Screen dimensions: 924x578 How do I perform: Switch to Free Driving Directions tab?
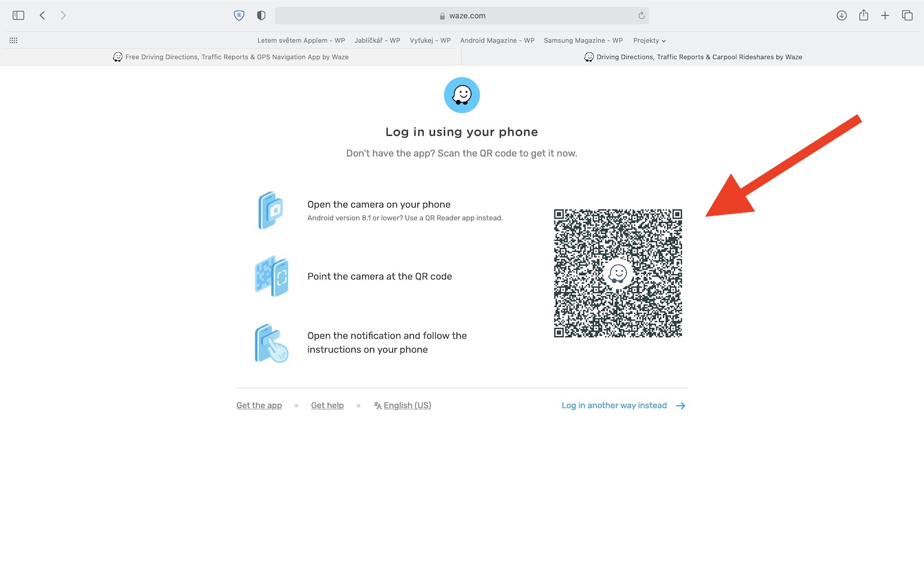click(x=231, y=57)
